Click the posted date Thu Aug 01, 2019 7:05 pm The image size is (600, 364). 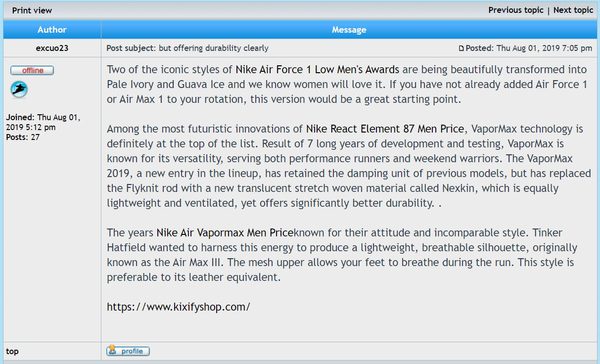pos(544,48)
